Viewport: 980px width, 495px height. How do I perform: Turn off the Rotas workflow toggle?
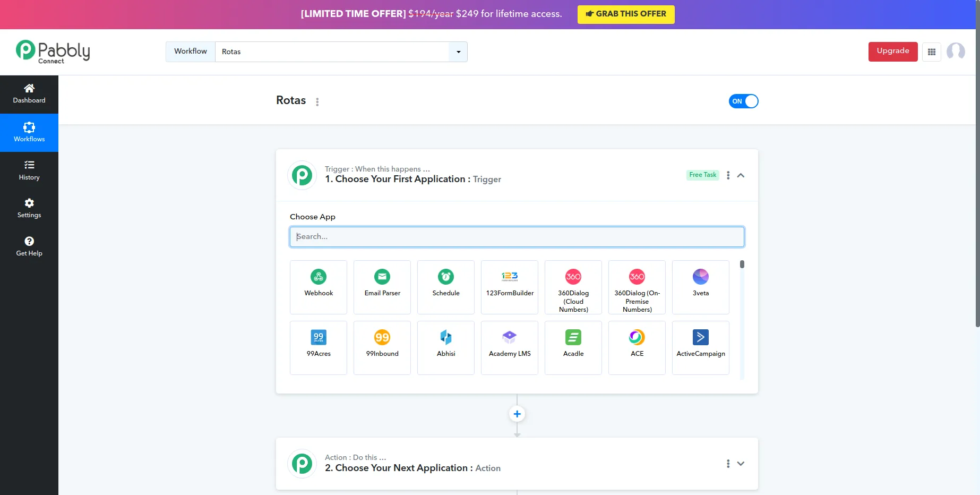[x=743, y=101]
